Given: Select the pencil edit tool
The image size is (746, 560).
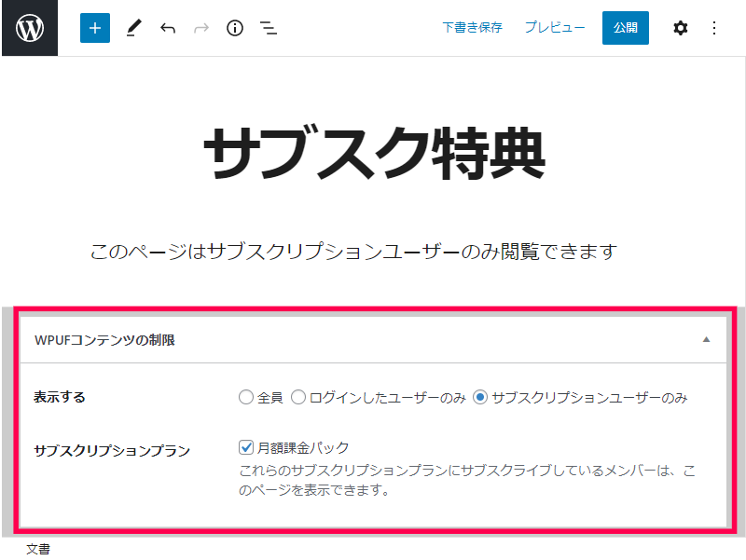Looking at the screenshot, I should click(x=133, y=28).
